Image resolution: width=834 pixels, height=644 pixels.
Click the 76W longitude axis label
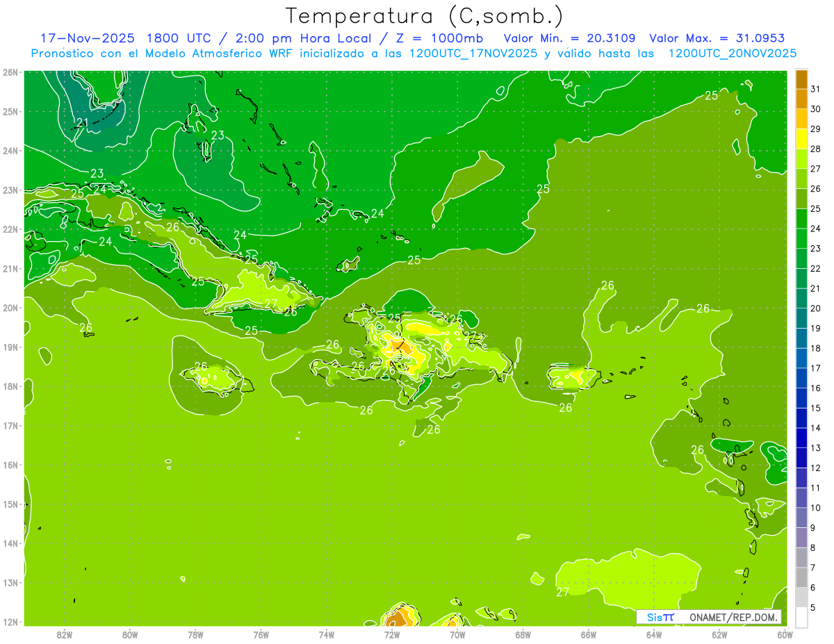261,635
